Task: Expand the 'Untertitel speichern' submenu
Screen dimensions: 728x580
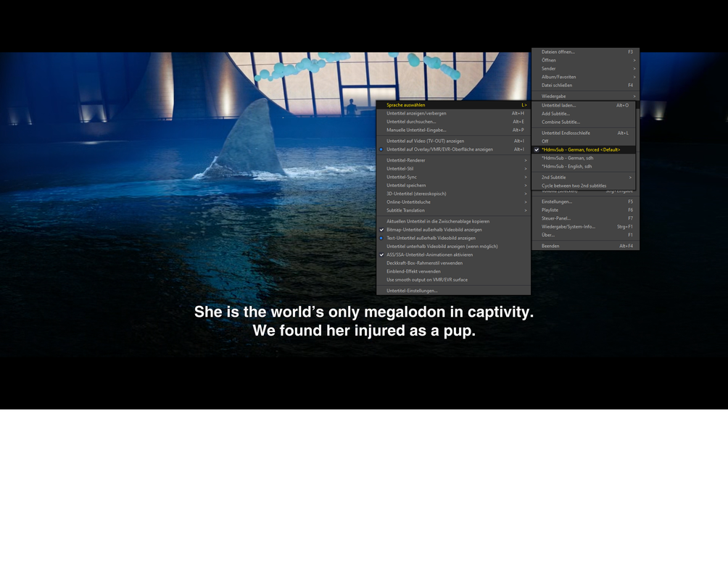Action: (453, 186)
